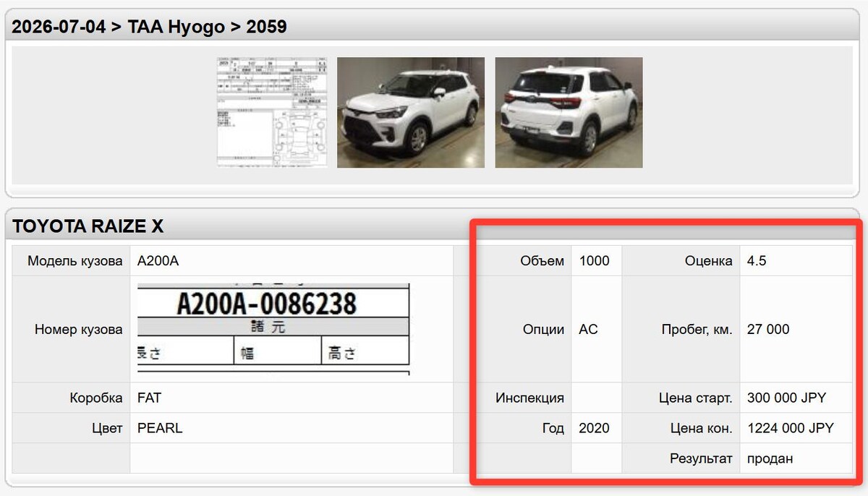868x496 pixels.
Task: Open the rear view car photo
Action: point(569,113)
